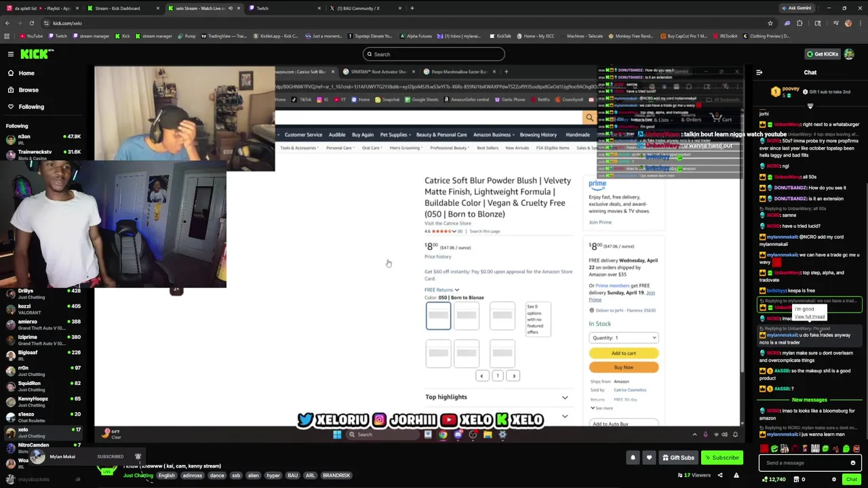Go back in the browser
Viewport: 868px width, 488px height.
[7, 23]
